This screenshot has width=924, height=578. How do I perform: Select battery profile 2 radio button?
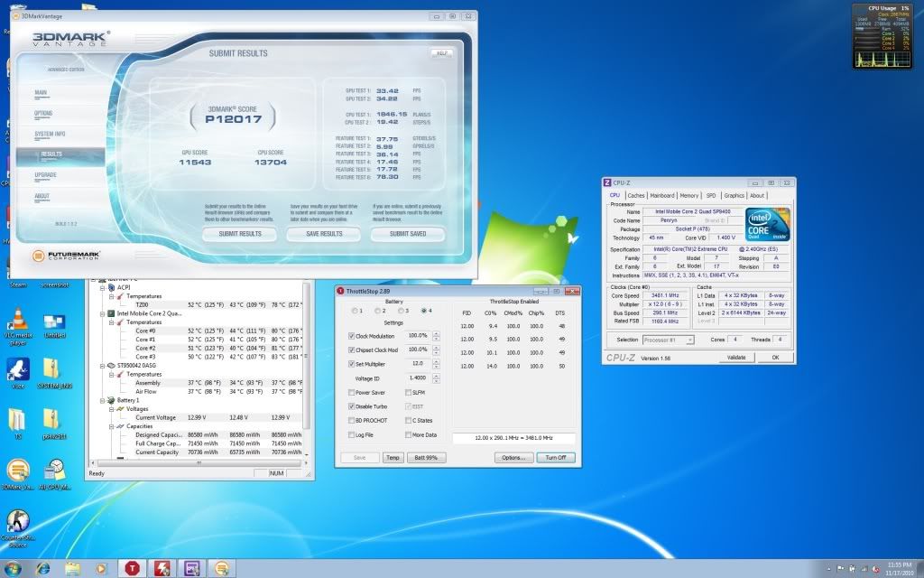click(378, 311)
